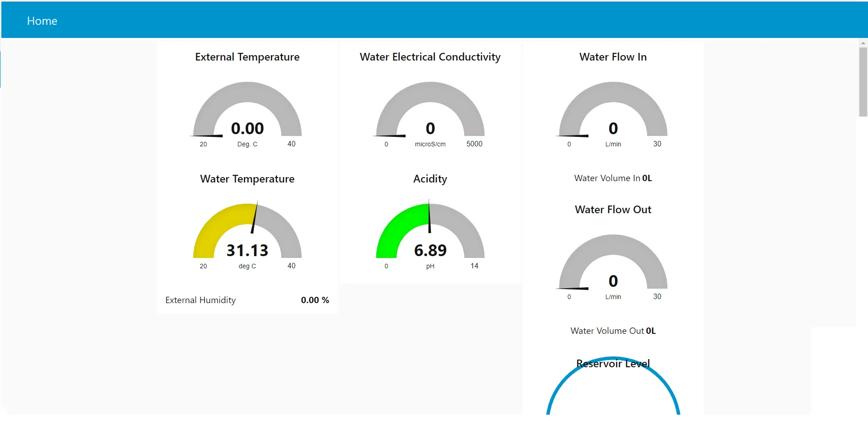
Task: Click the microS/cm unit label
Action: tap(430, 144)
